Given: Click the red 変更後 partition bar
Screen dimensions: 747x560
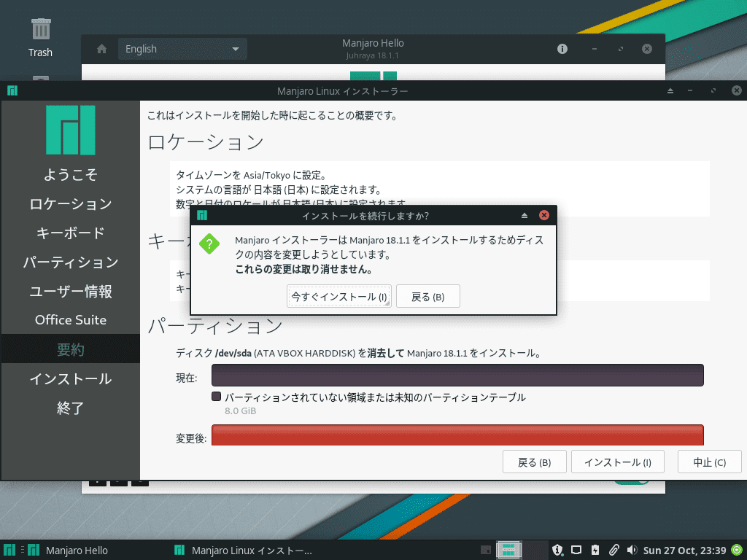Looking at the screenshot, I should coord(457,435).
